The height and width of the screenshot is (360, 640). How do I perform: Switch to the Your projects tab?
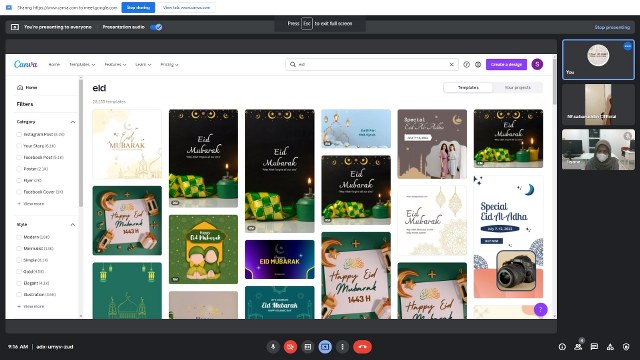point(518,87)
